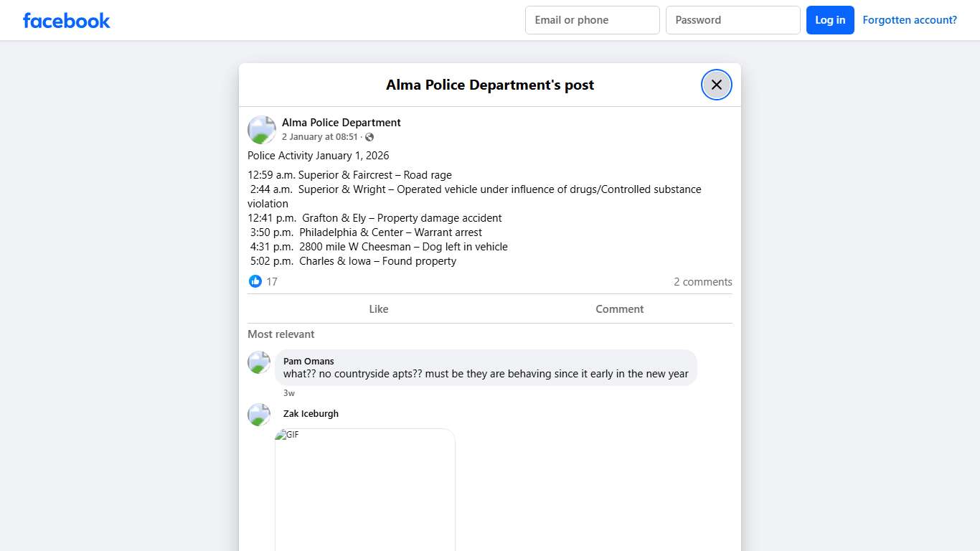
Task: Click the 3w timestamp under Pam's comment
Action: tap(289, 392)
